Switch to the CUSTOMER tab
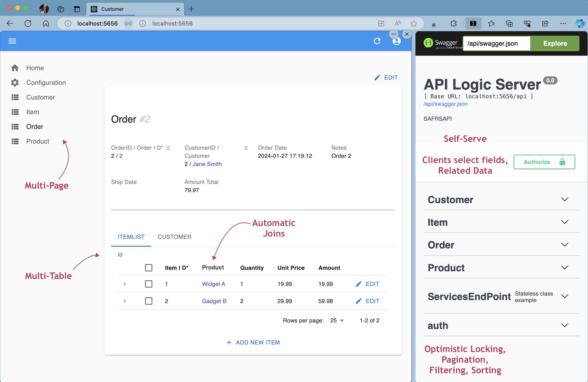 coord(174,237)
